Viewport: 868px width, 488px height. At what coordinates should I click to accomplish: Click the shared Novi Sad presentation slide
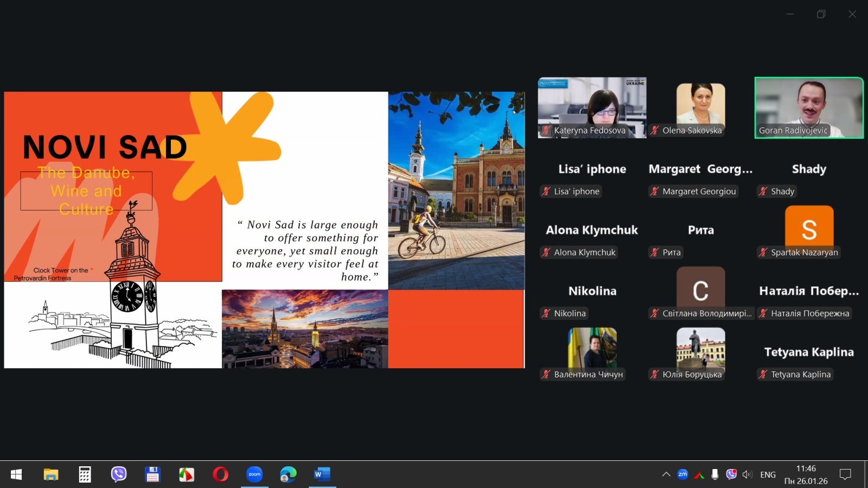tap(264, 230)
